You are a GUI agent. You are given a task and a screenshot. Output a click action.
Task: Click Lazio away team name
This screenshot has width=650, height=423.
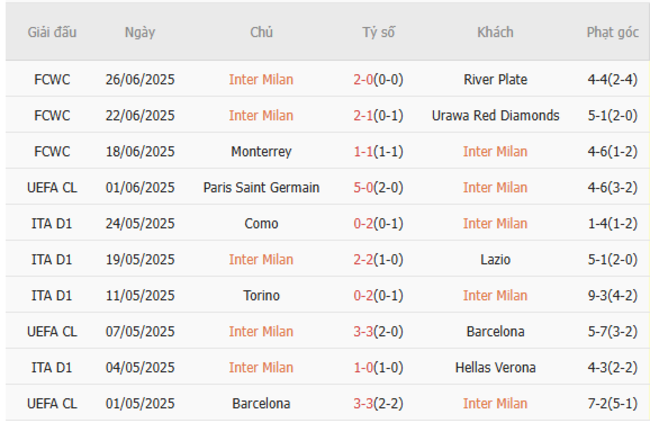tap(495, 259)
